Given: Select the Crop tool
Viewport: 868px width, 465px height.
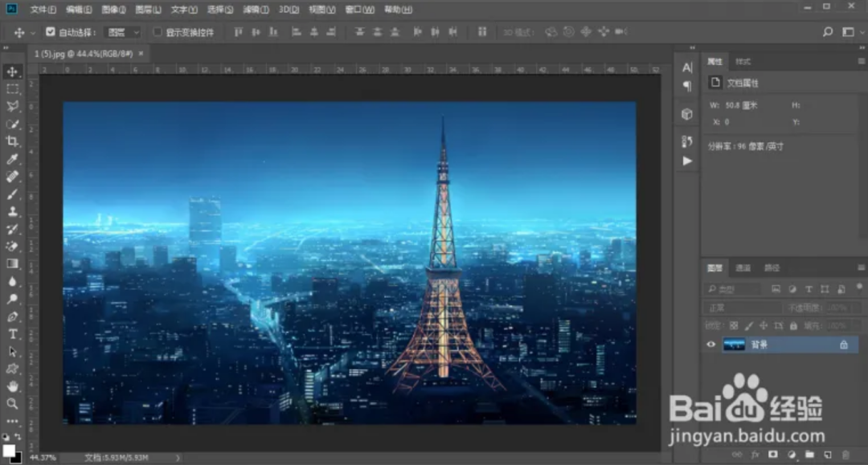Looking at the screenshot, I should (13, 141).
